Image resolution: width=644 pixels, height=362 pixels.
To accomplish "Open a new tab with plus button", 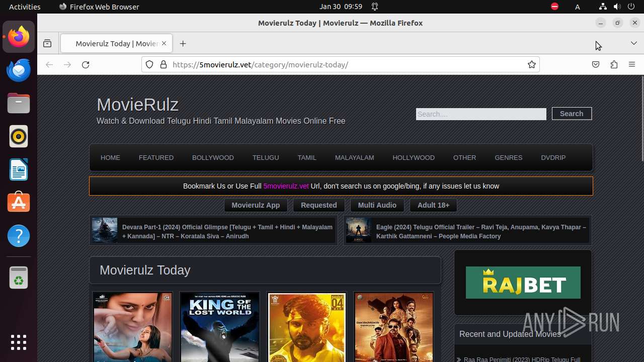I will tap(183, 44).
